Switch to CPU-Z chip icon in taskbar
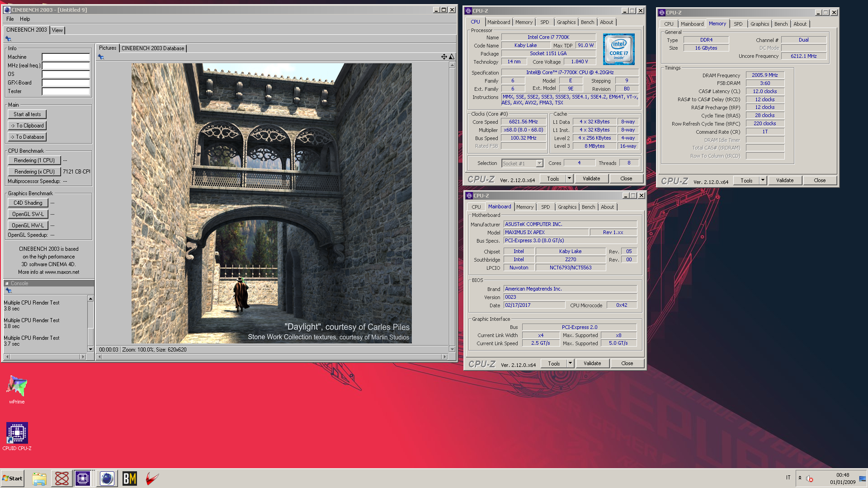The image size is (868, 488). pos(83,479)
